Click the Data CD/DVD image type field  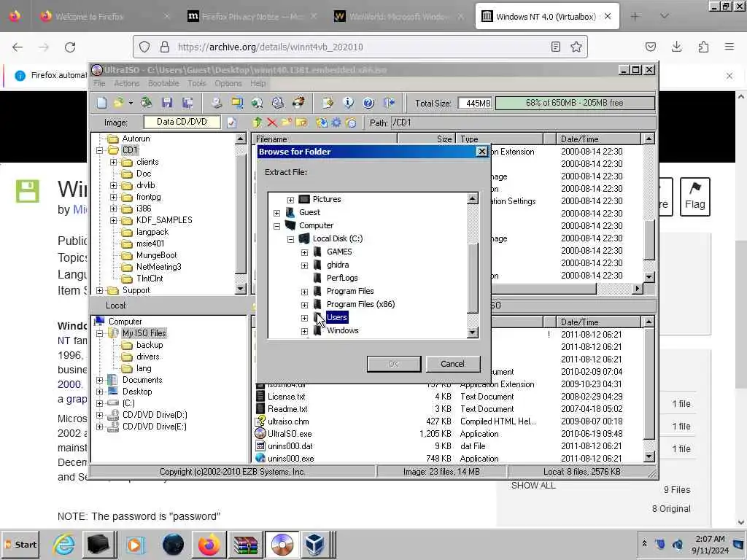(x=182, y=122)
